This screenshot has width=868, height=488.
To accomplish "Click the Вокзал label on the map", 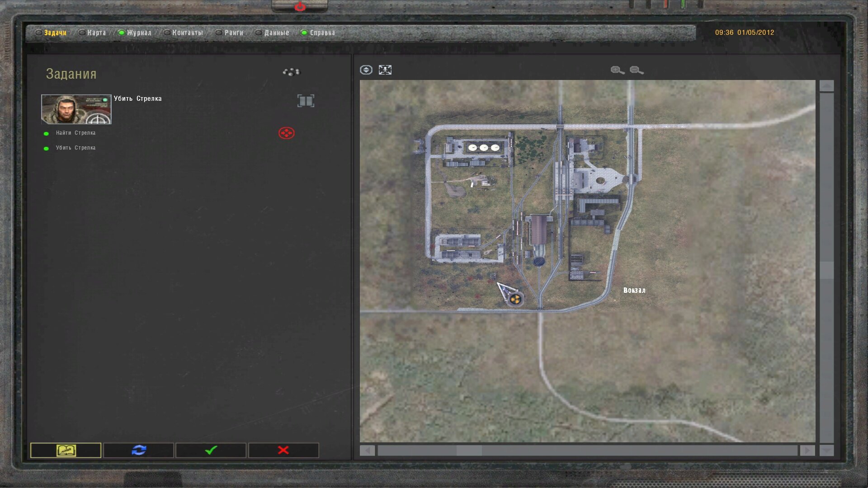I will tap(634, 291).
